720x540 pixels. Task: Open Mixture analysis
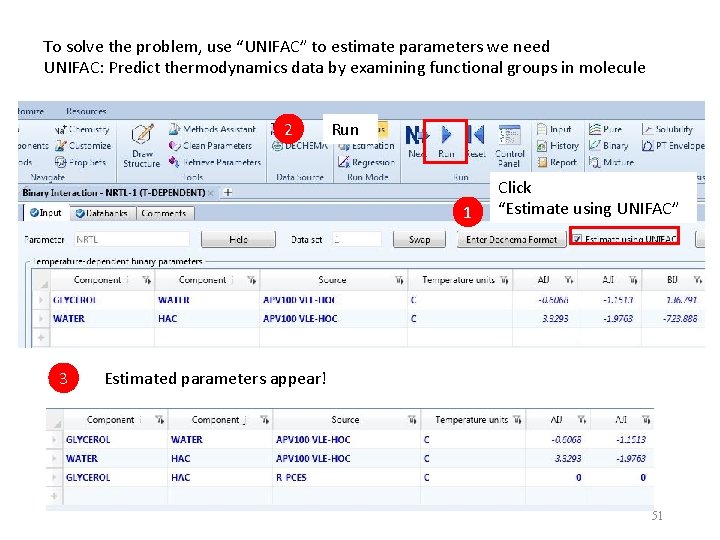[x=612, y=162]
